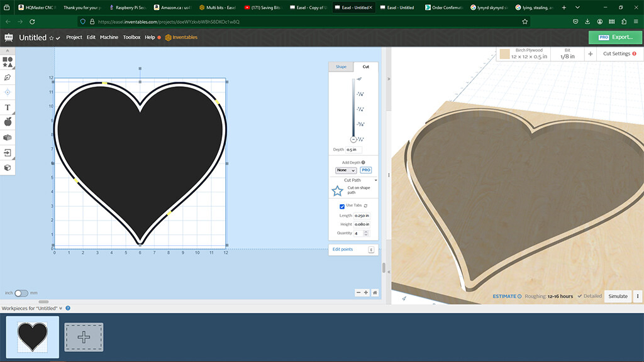
Task: Refresh tabs icon beside Use Tabs
Action: [x=366, y=206]
